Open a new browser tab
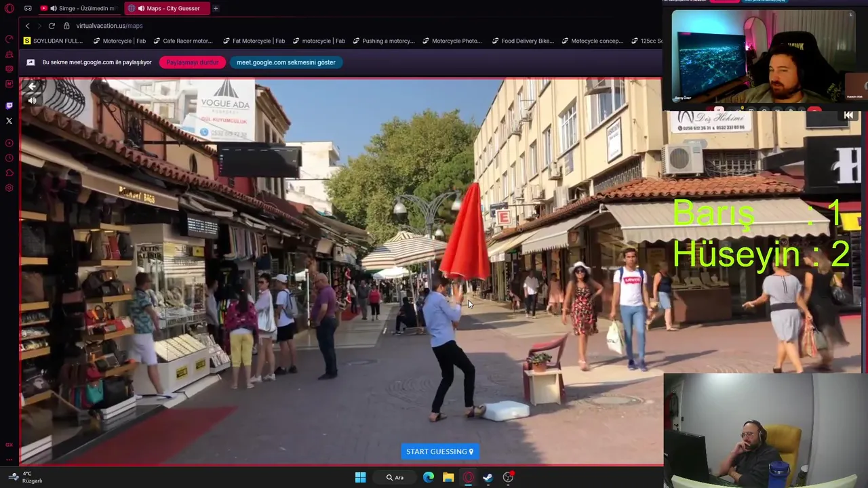Image resolution: width=868 pixels, height=488 pixels. (x=216, y=8)
